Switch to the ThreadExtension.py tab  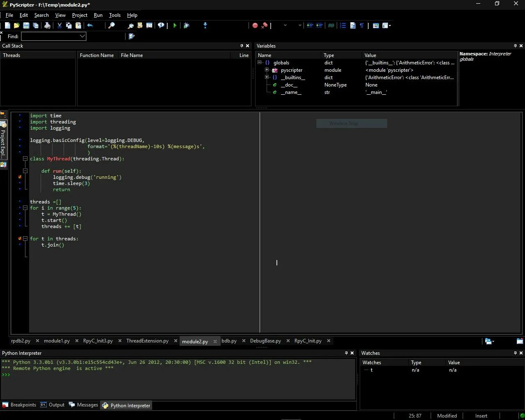[x=147, y=341]
